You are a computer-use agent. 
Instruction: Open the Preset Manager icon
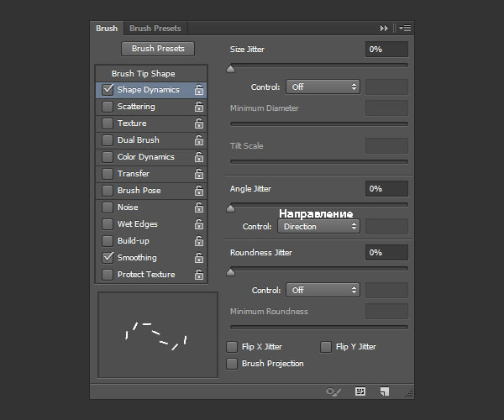[360, 391]
